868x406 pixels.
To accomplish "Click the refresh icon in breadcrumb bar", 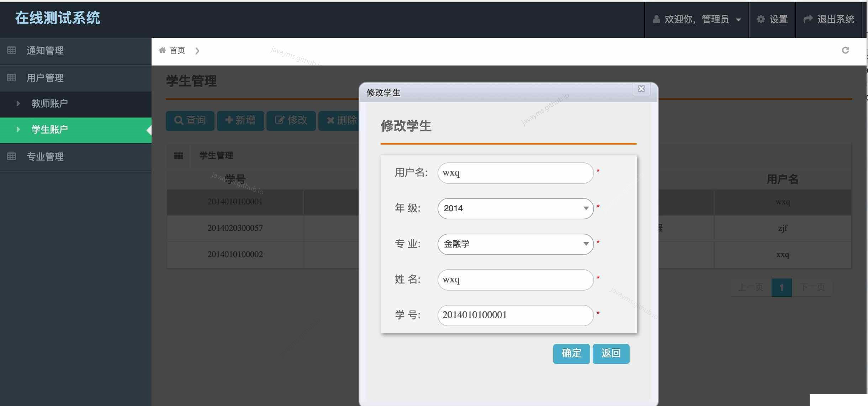I will [x=845, y=51].
